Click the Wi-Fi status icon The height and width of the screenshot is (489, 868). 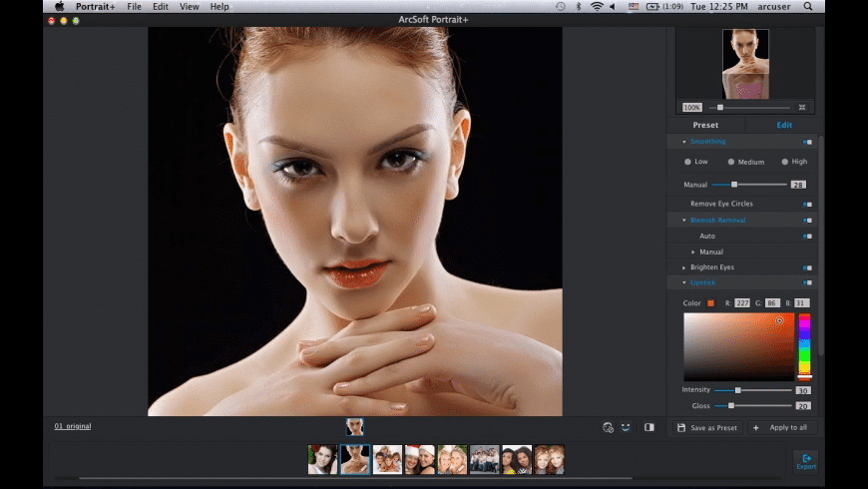tap(597, 7)
